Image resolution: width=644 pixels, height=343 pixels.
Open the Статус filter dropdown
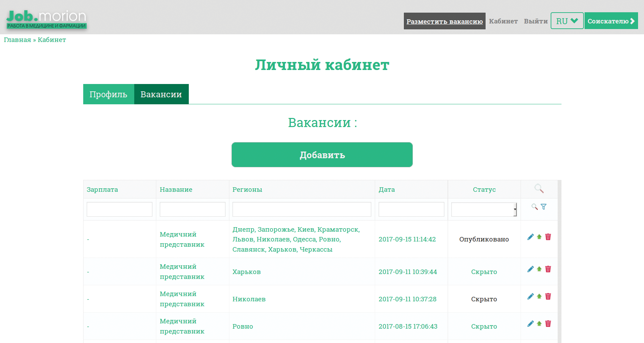pos(484,209)
